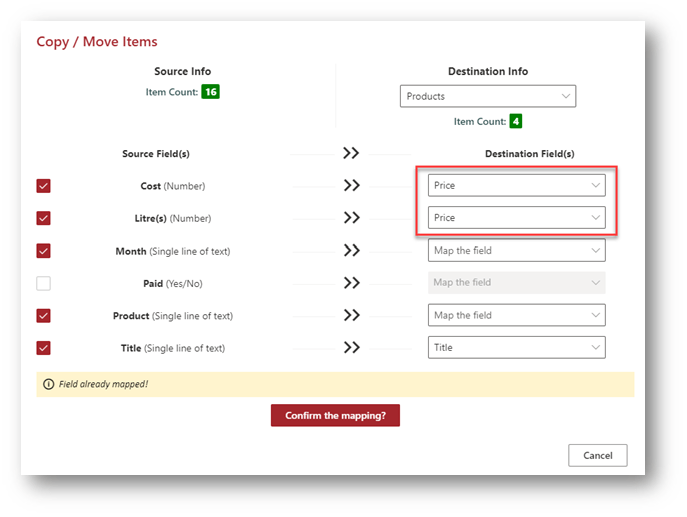Uncheck the Cost field checkbox
The height and width of the screenshot is (517, 687).
tap(43, 186)
